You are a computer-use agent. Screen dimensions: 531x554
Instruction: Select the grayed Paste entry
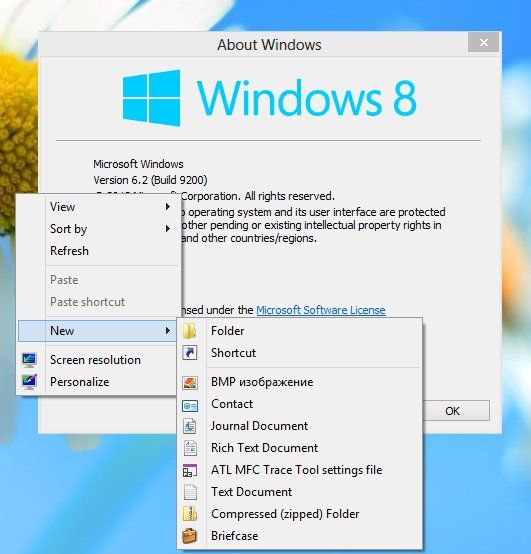point(99,280)
